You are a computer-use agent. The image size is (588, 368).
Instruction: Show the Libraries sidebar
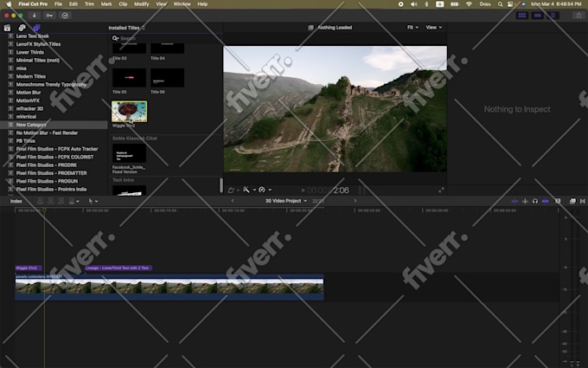click(x=7, y=28)
